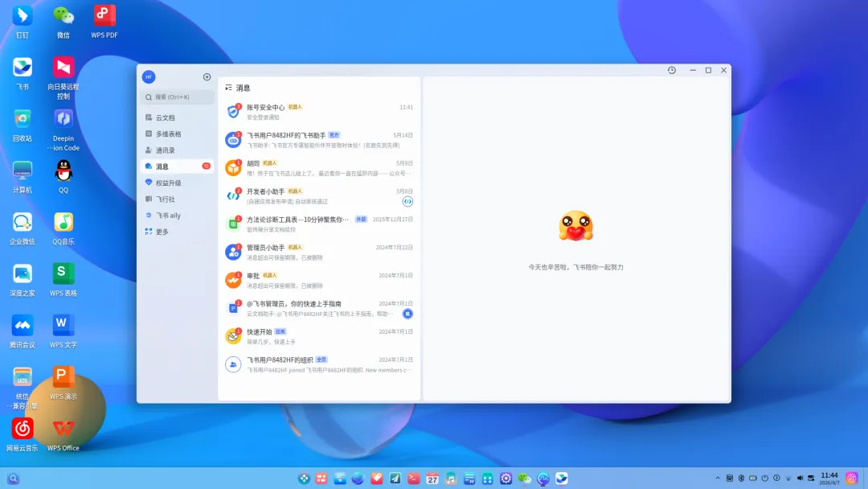Open WPS PDF desktop icon

click(104, 23)
